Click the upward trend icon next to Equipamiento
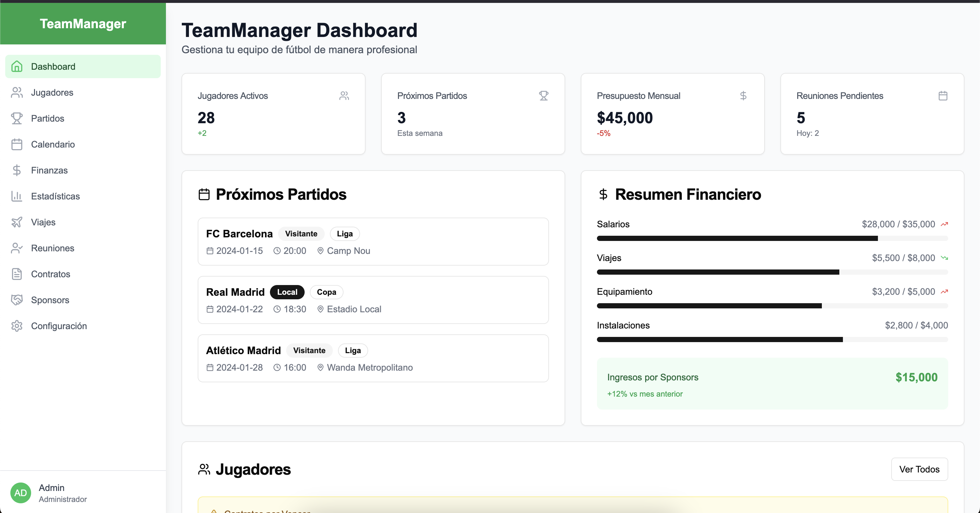Screen dimensions: 980x513 click(x=944, y=292)
